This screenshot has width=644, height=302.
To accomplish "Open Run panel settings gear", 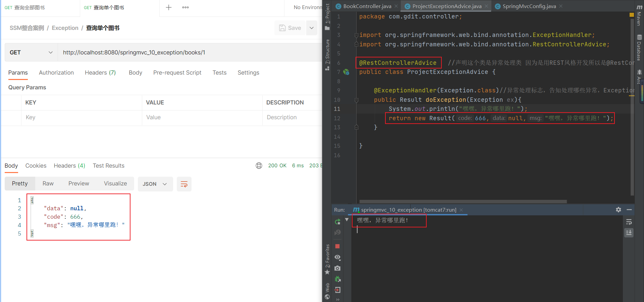I will 619,210.
